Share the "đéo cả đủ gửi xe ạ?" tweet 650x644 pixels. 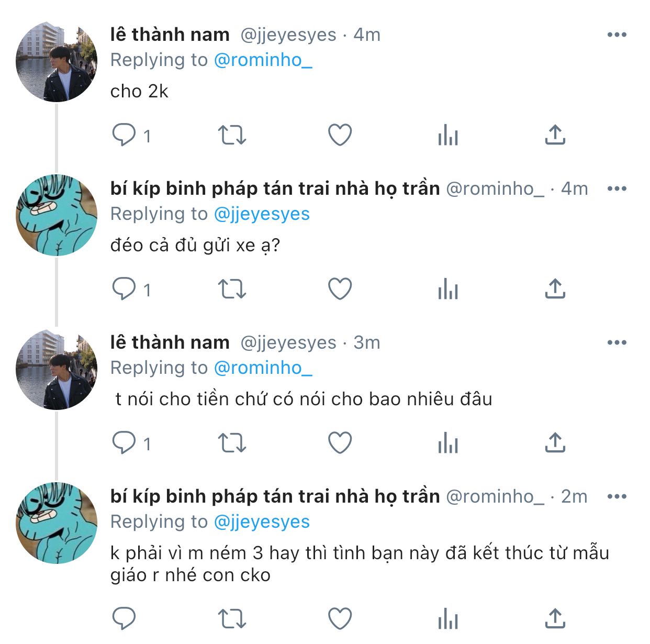tap(555, 289)
